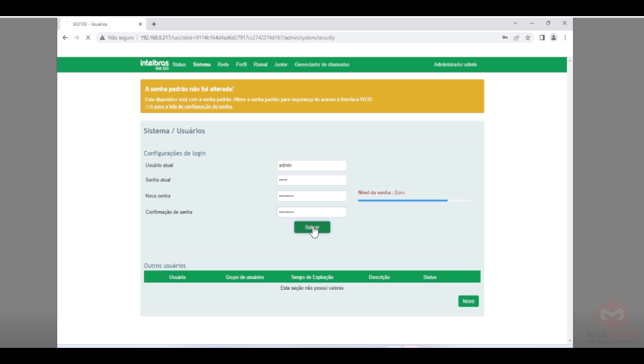Click Grupo de usuários column header
Image resolution: width=644 pixels, height=364 pixels.
coord(245,277)
